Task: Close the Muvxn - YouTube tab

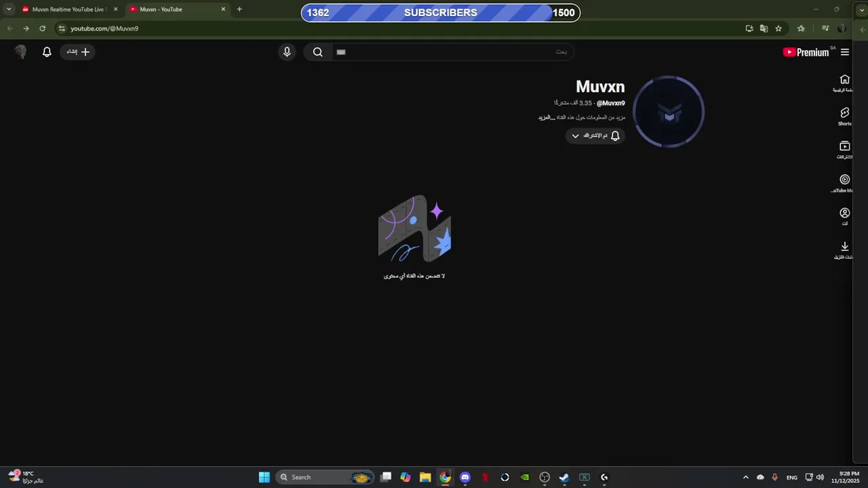Action: click(x=223, y=9)
